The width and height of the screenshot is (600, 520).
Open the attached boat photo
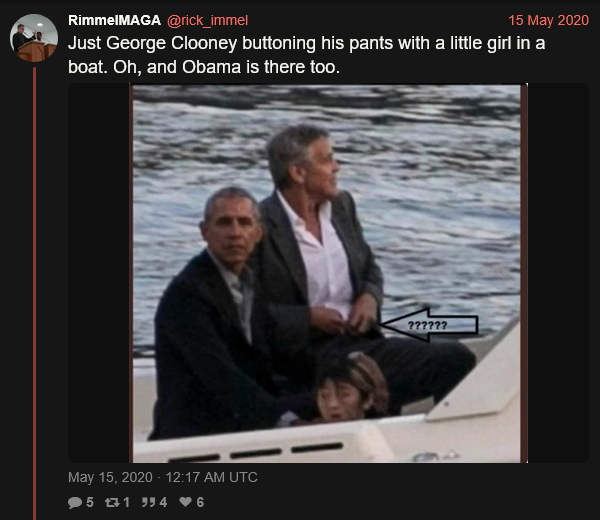click(329, 273)
